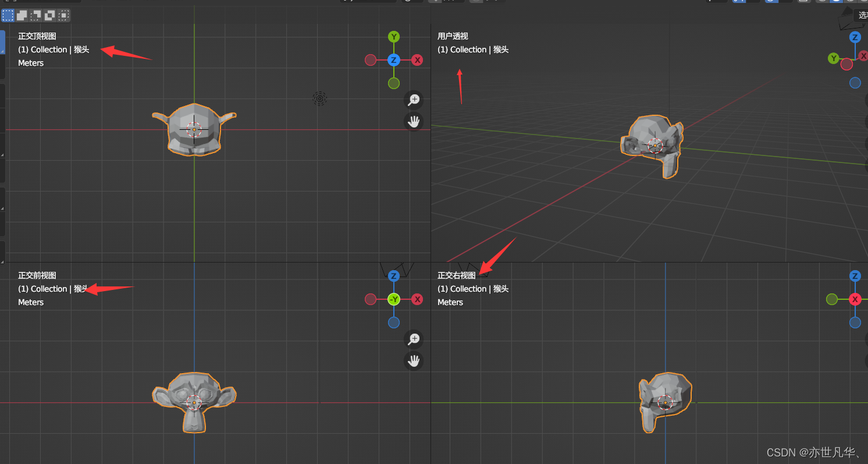Click unlabeled dark blue circle on 用户透视 gizmo
Screen dimensions: 868x464
855,83
